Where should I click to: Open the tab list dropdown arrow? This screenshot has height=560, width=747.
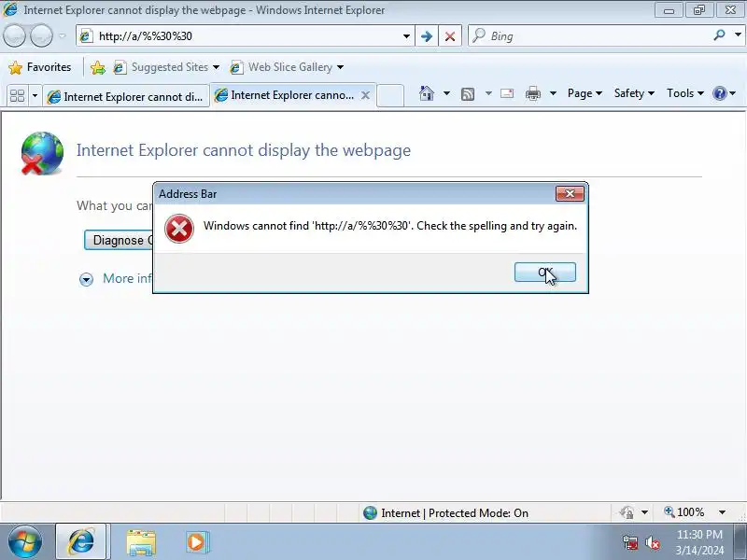click(x=35, y=96)
